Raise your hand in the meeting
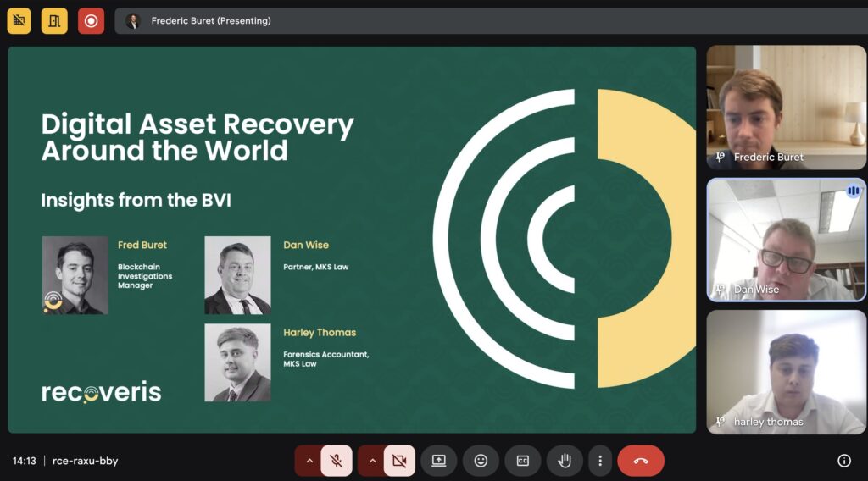 [564, 461]
